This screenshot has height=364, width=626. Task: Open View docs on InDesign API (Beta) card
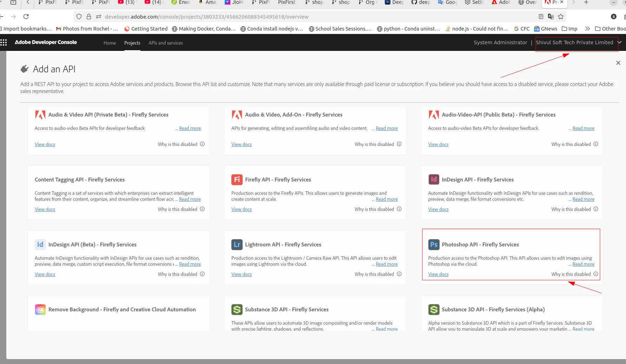pyautogui.click(x=45, y=274)
